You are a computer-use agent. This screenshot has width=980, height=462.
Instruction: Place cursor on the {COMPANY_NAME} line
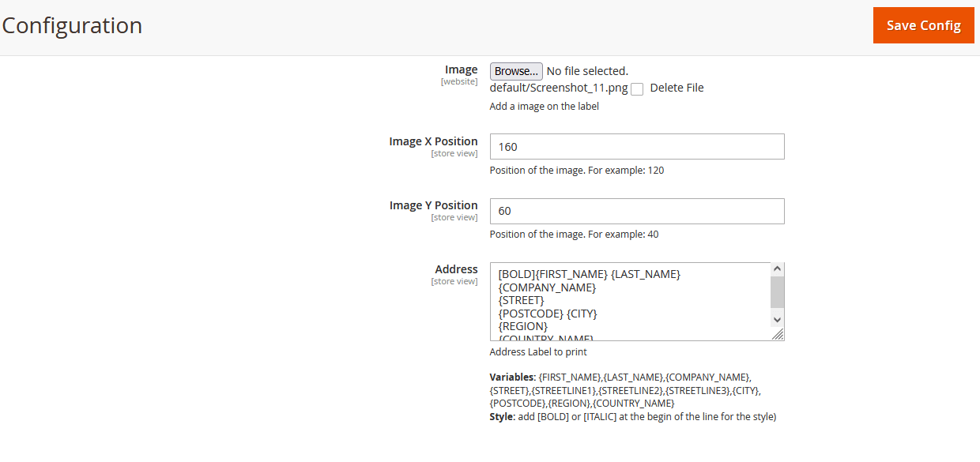pyautogui.click(x=547, y=287)
